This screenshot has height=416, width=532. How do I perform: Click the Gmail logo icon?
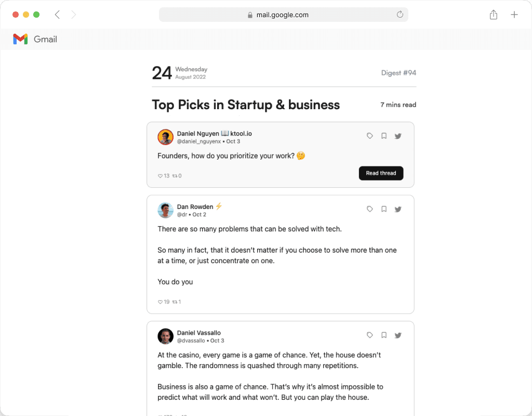tap(20, 39)
